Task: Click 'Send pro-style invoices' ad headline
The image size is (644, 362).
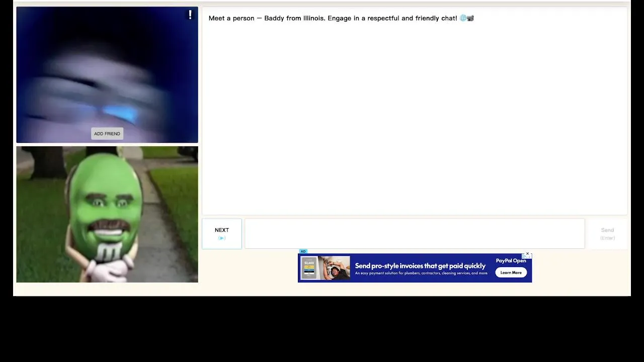Action: [420, 266]
